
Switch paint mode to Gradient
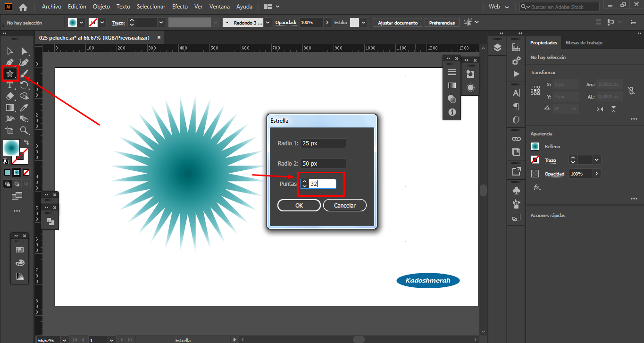pos(17,172)
